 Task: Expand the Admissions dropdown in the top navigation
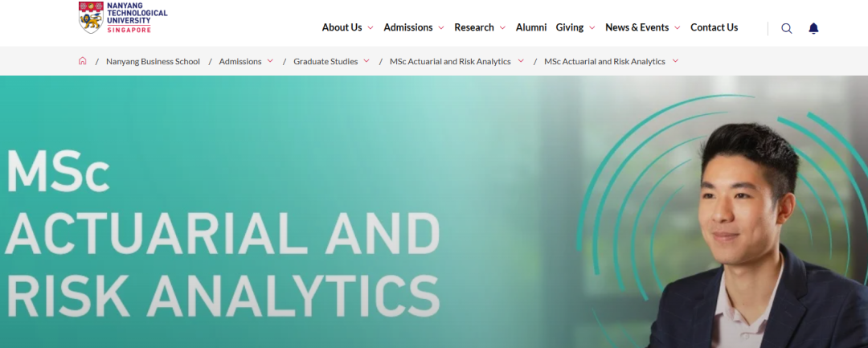(441, 27)
